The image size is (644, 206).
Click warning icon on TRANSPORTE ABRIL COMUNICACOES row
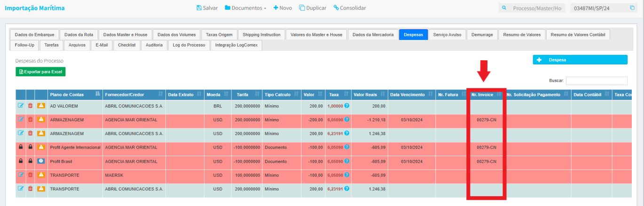pos(41,189)
